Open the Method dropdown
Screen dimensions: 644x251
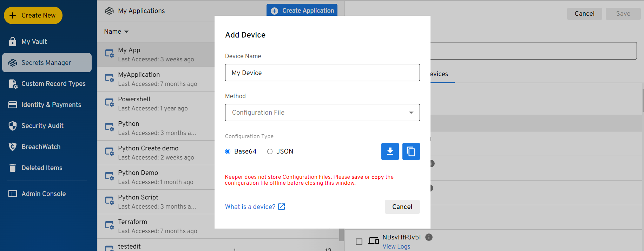322,113
